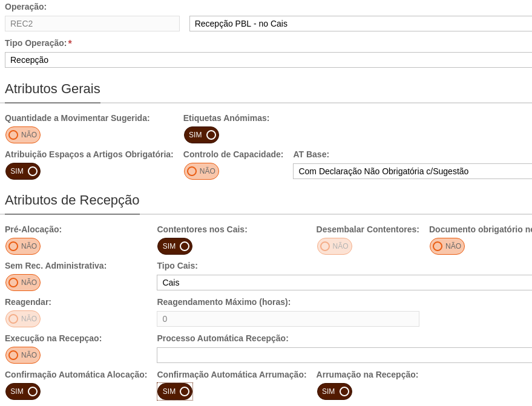The image size is (532, 406).
Task: Open Tipo Cais dropdown showing Cais
Action: coord(344,283)
